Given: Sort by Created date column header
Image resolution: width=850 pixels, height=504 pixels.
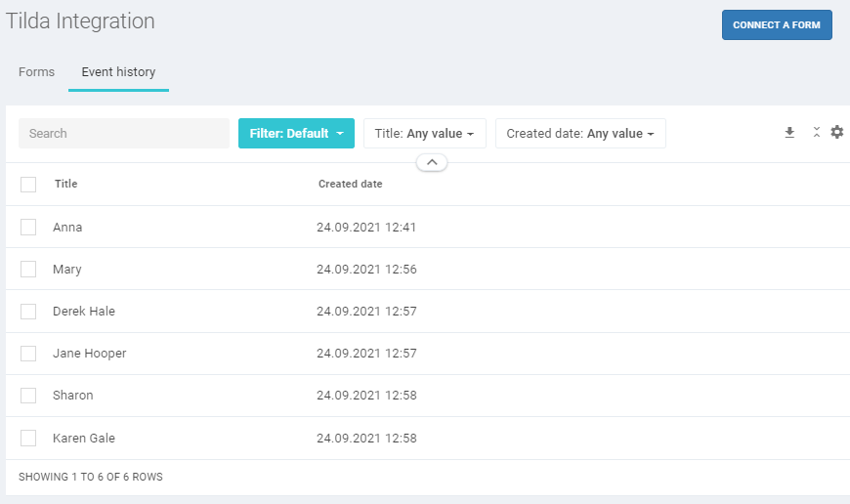Looking at the screenshot, I should pyautogui.click(x=350, y=184).
